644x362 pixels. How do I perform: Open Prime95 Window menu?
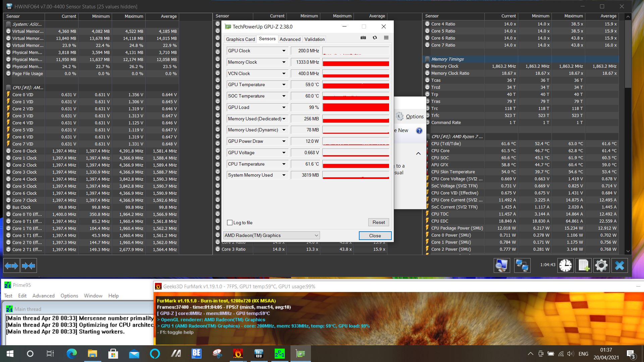click(x=93, y=296)
